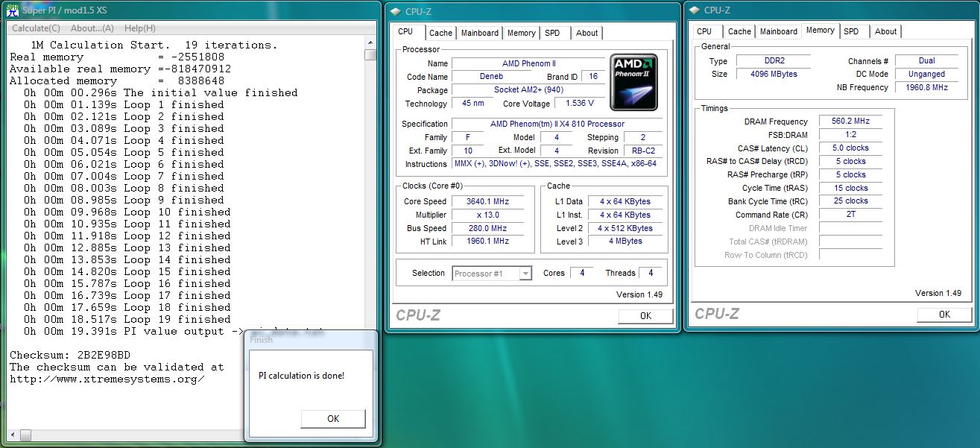This screenshot has width=980, height=448.
Task: Switch to Mainboard tab in Memory CPU-Z window
Action: pos(779,31)
